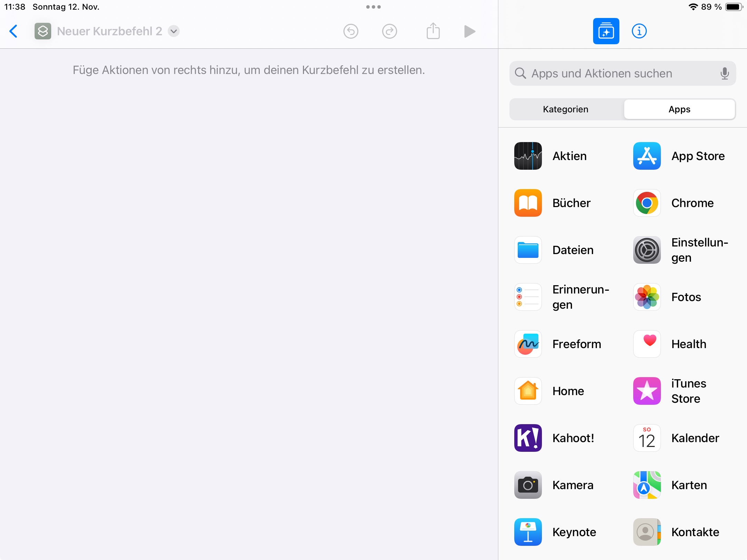747x560 pixels.
Task: Run the shortcut with play button
Action: (x=469, y=31)
